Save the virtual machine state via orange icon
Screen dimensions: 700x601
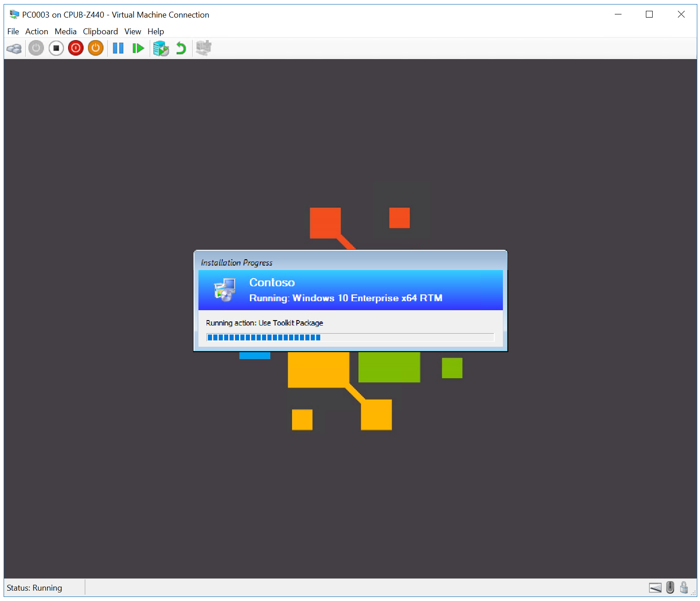pyautogui.click(x=95, y=48)
